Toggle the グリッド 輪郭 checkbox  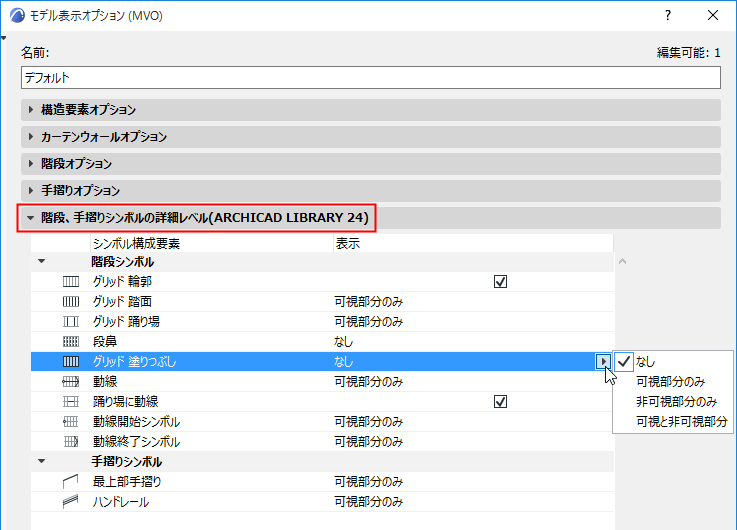click(x=501, y=282)
